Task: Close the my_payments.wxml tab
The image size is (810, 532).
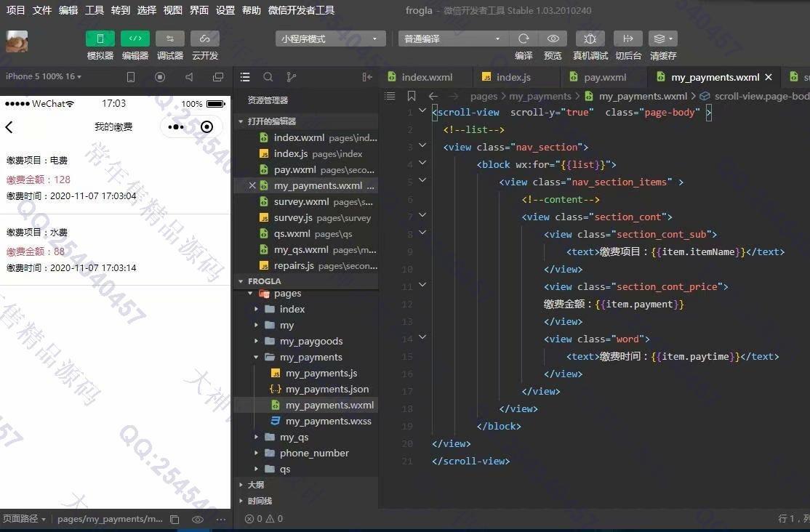Action: 769,77
